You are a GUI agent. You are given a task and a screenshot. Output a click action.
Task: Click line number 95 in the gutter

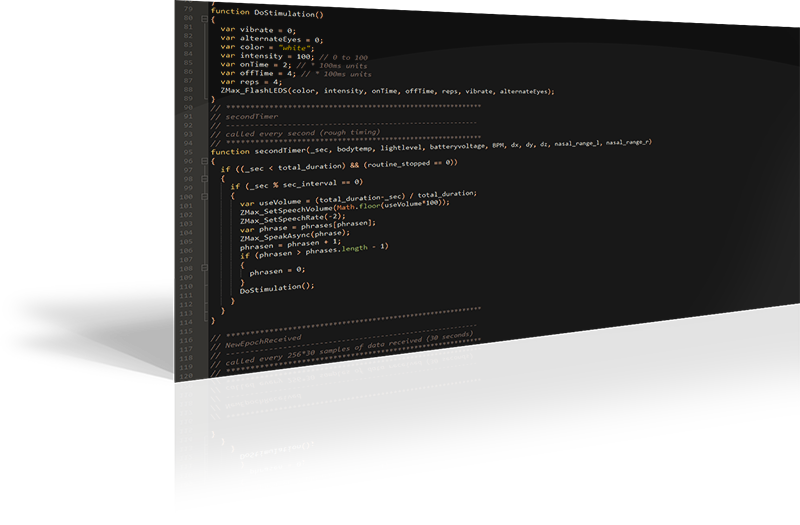pos(187,151)
